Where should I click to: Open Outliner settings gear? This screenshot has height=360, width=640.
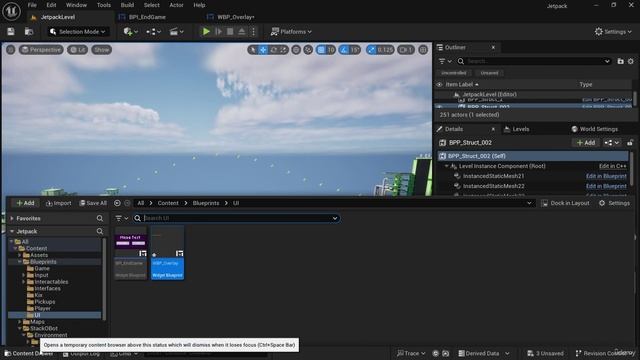click(x=631, y=61)
